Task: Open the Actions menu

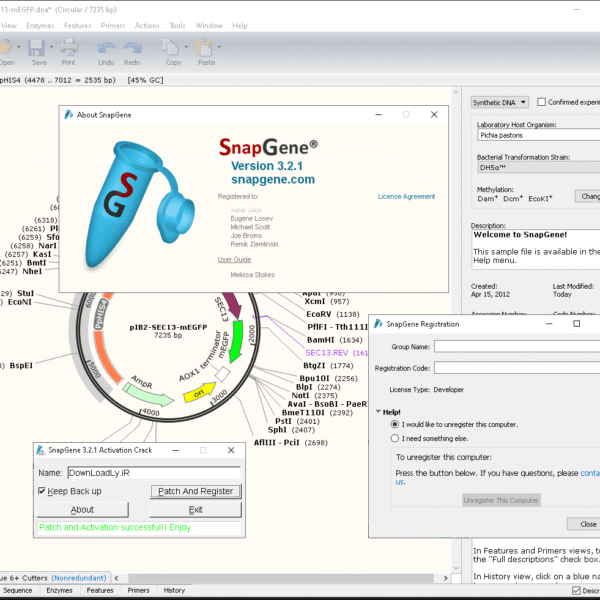Action: point(147,26)
